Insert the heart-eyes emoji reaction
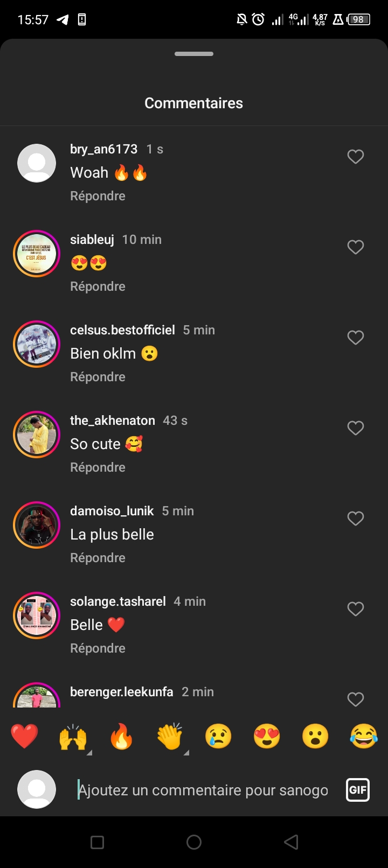This screenshot has width=388, height=868. (267, 737)
